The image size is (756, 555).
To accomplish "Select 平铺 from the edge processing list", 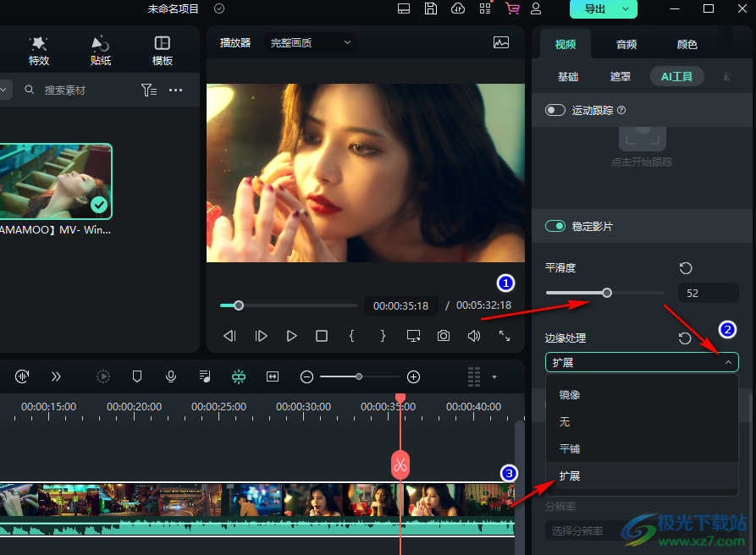I will point(642,448).
